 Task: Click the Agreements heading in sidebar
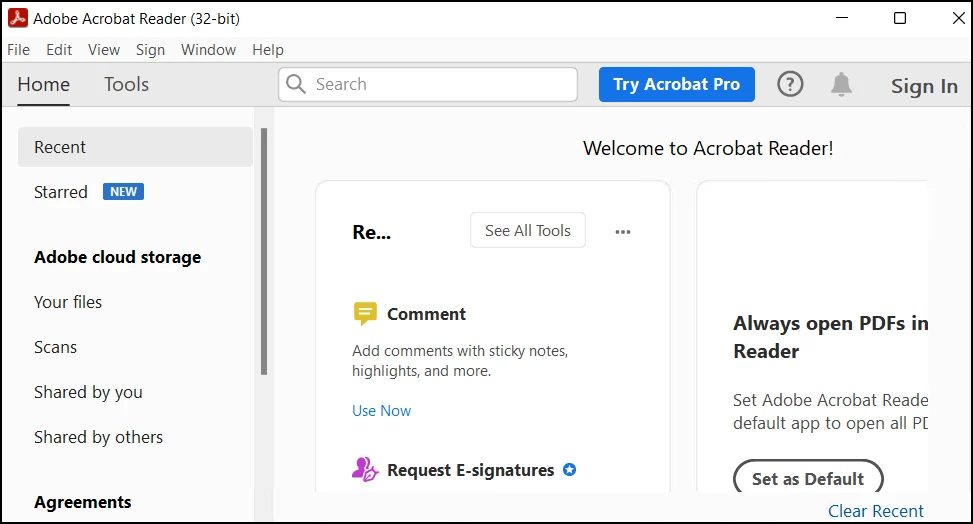click(x=83, y=502)
